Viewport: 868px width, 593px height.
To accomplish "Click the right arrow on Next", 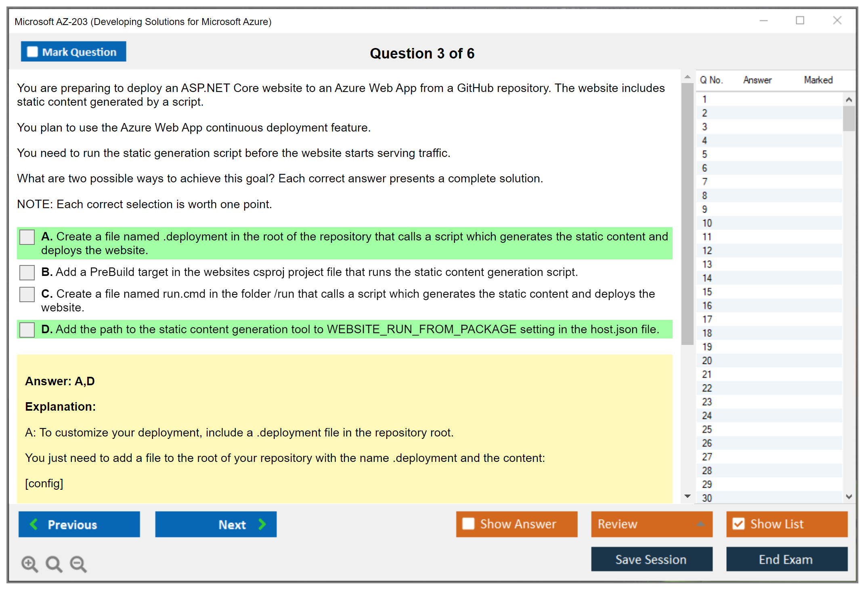I will pyautogui.click(x=262, y=524).
